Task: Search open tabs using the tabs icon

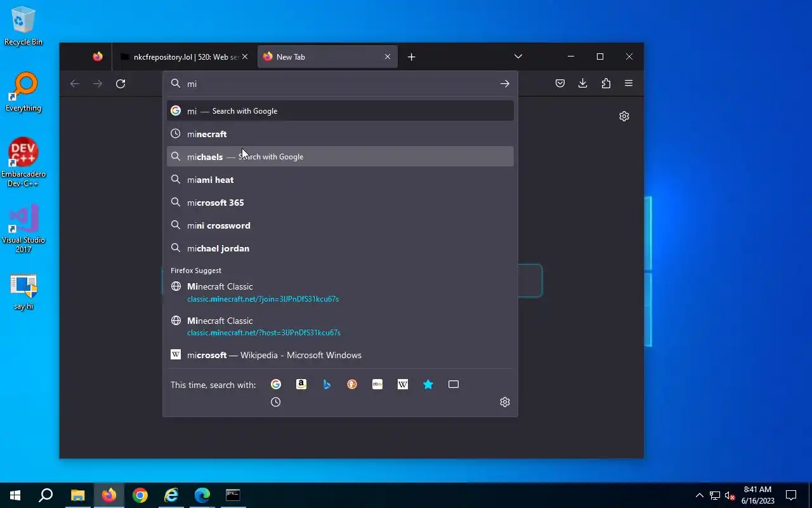Action: [454, 384]
